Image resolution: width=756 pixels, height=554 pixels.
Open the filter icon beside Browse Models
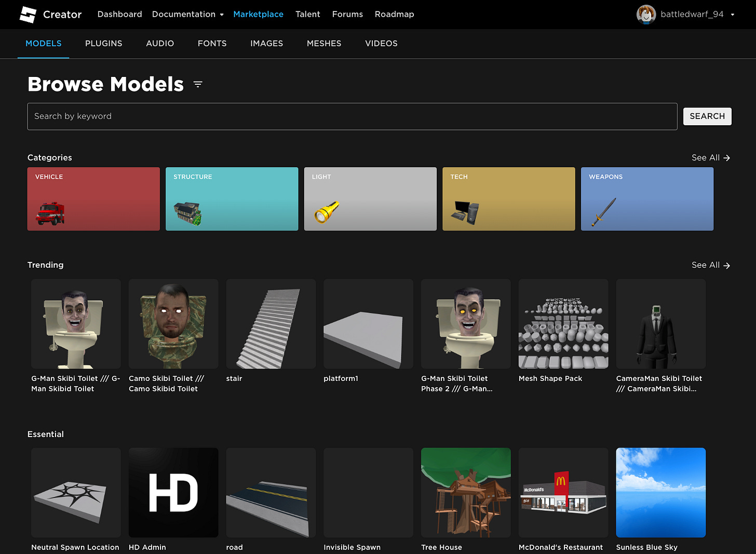tap(198, 84)
